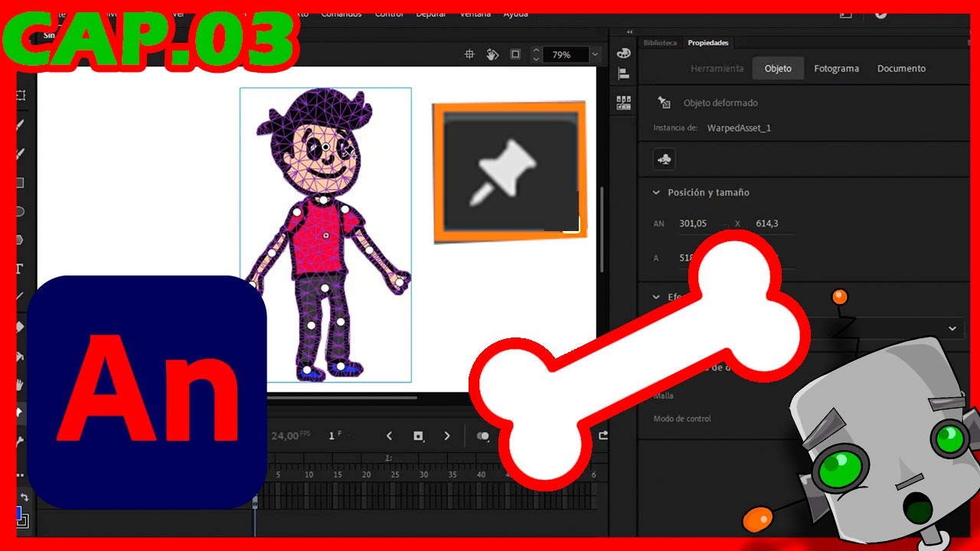Select the Text tool
The height and width of the screenshot is (551, 980).
pyautogui.click(x=21, y=269)
